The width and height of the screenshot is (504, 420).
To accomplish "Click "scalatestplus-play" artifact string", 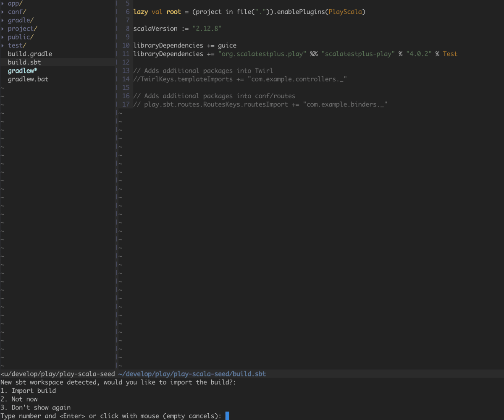I will coord(358,54).
